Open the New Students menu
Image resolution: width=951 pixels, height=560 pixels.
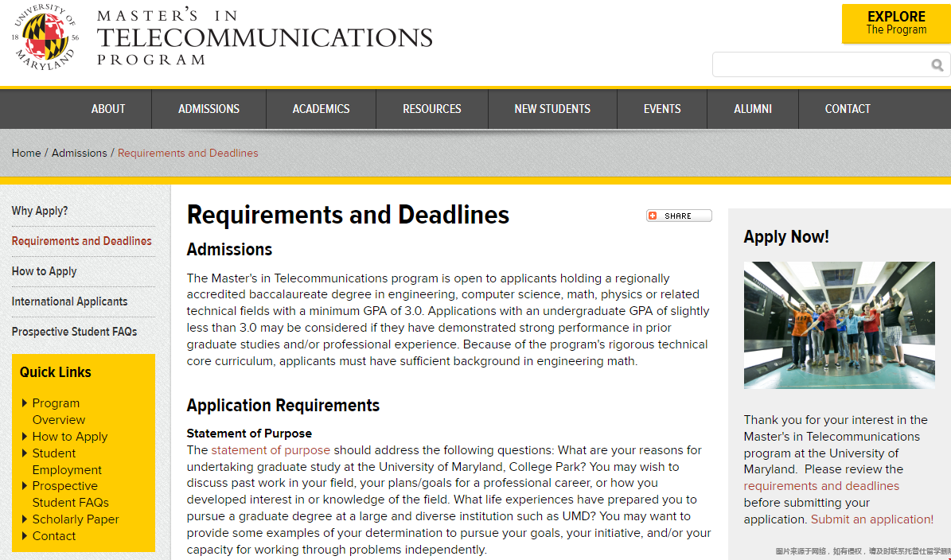tap(552, 109)
